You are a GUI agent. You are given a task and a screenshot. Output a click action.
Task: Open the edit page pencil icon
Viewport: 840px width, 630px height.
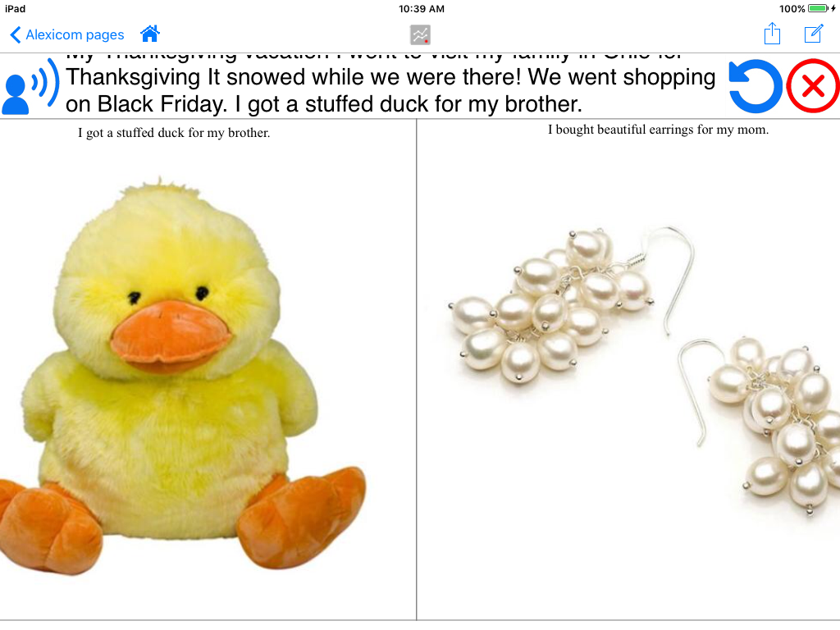(x=814, y=34)
